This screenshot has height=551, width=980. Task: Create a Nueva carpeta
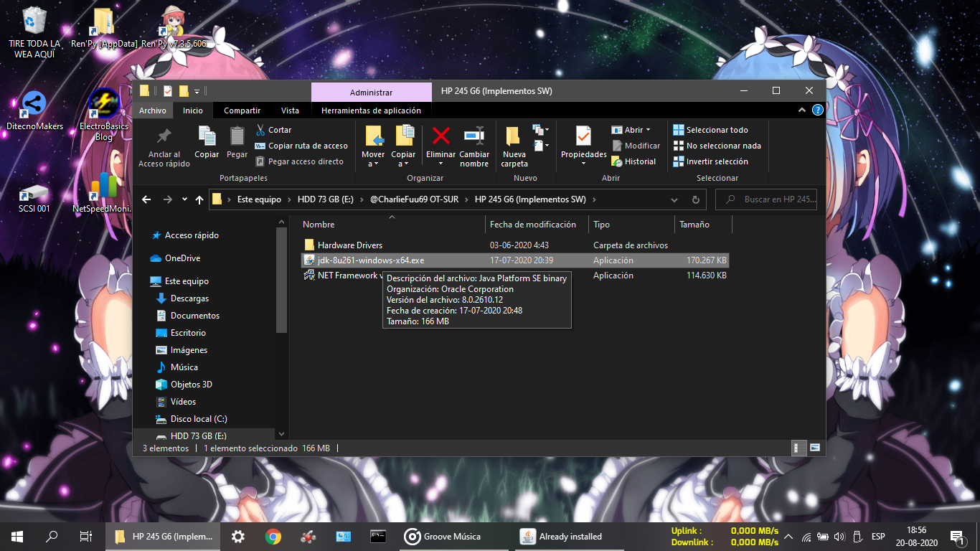(x=514, y=146)
